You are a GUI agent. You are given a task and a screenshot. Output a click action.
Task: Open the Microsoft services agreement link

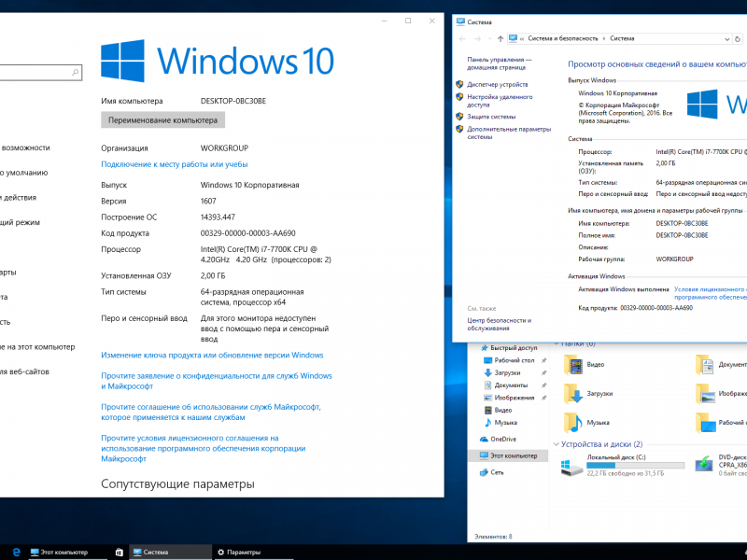211,412
